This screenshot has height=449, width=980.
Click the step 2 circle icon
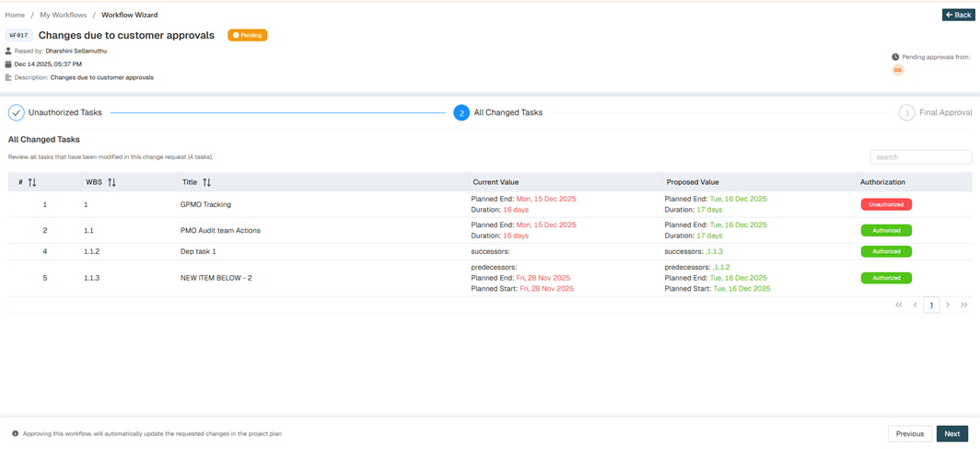point(461,112)
